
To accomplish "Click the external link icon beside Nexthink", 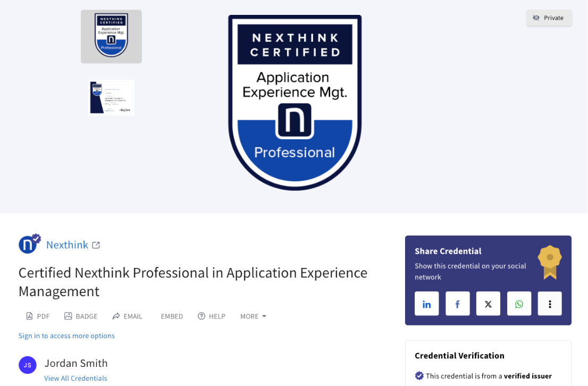I will [x=96, y=245].
